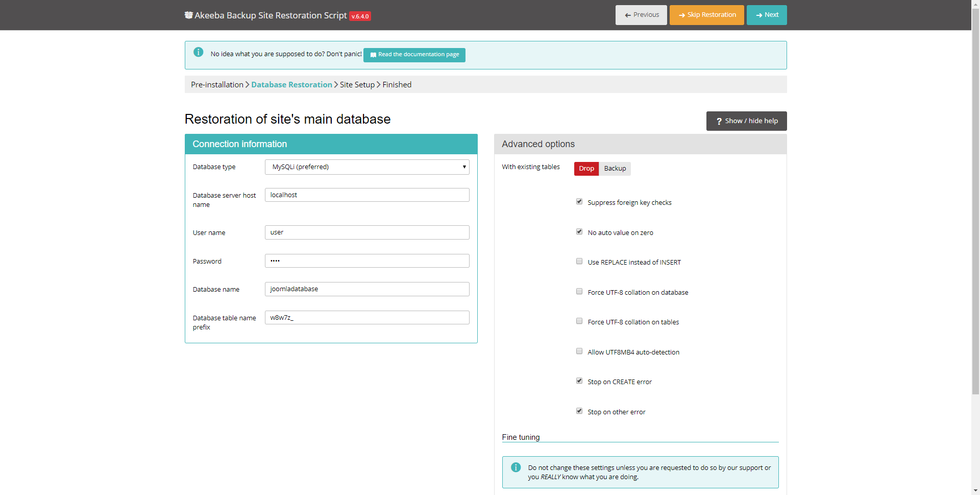This screenshot has width=980, height=495.
Task: Click the Database Restoration breadcrumb step
Action: (x=291, y=85)
